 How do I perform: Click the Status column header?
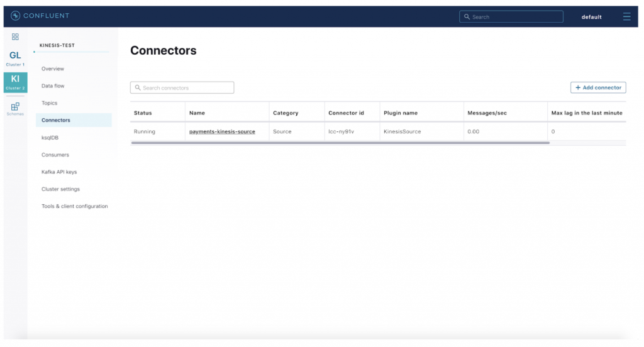coord(143,113)
